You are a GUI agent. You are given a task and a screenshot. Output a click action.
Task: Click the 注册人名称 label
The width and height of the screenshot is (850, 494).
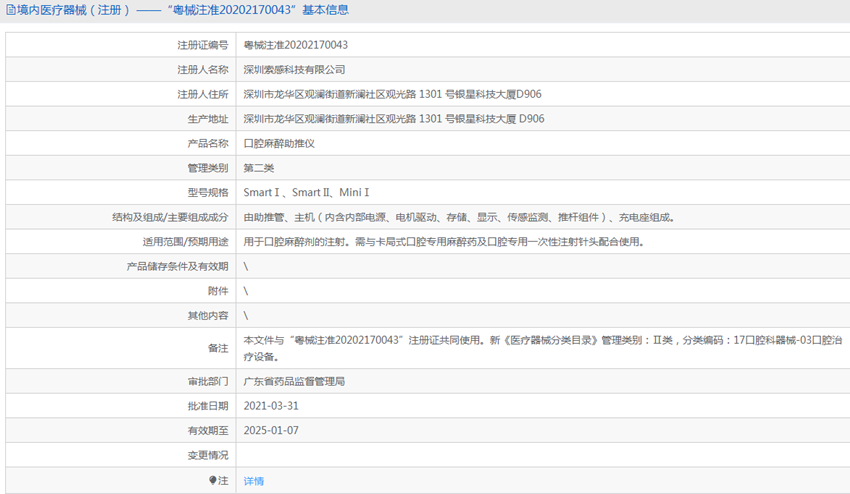(203, 69)
